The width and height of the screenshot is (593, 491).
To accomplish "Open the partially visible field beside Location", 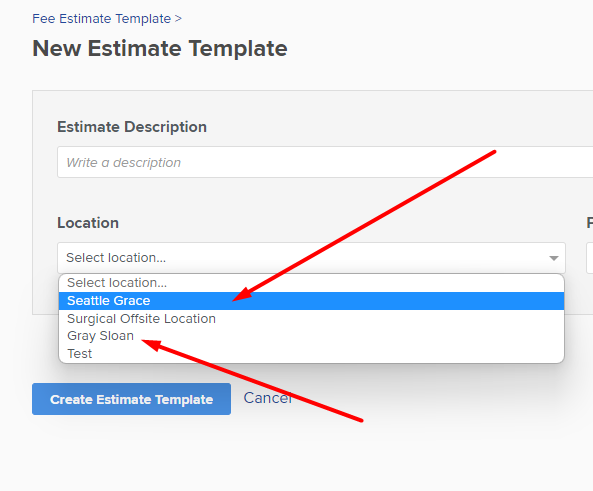I will point(590,258).
